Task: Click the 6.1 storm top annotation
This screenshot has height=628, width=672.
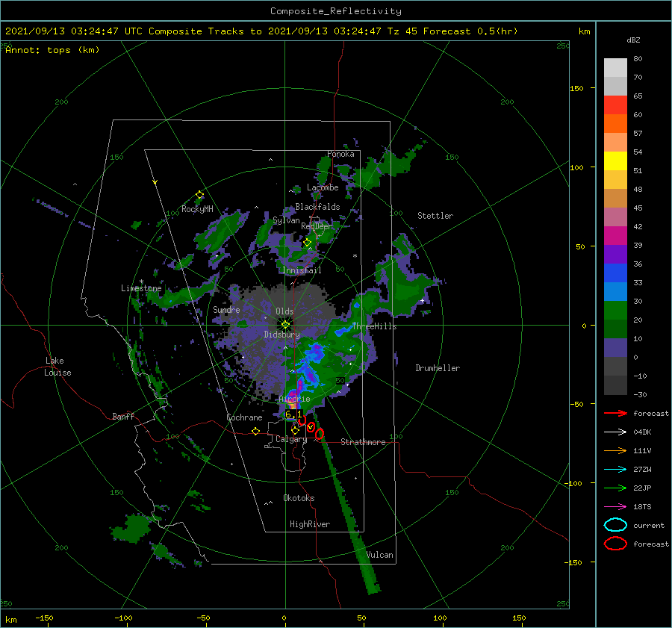Action: [x=293, y=414]
